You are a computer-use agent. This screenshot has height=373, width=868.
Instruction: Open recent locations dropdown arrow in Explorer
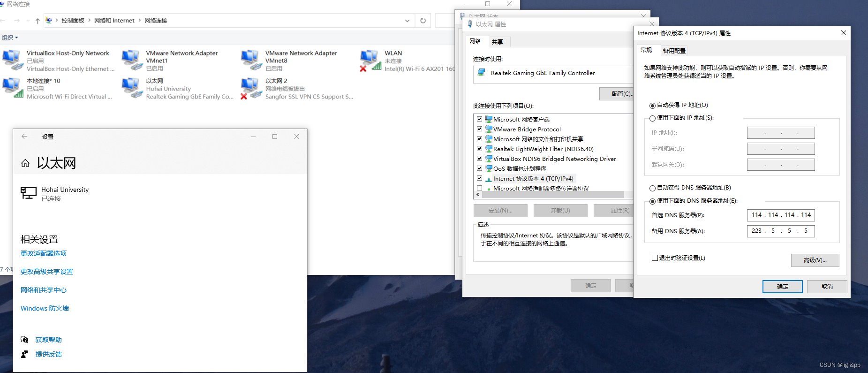[x=28, y=21]
